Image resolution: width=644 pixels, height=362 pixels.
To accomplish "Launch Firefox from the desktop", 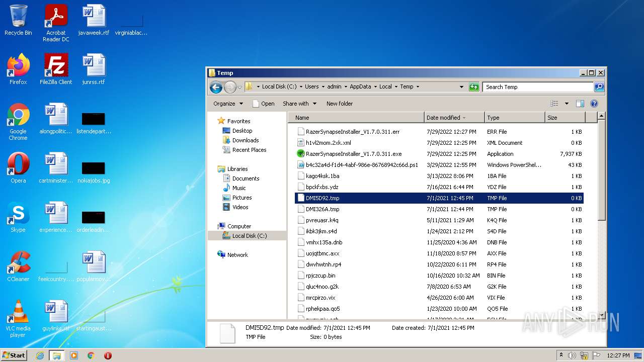I will point(18,70).
